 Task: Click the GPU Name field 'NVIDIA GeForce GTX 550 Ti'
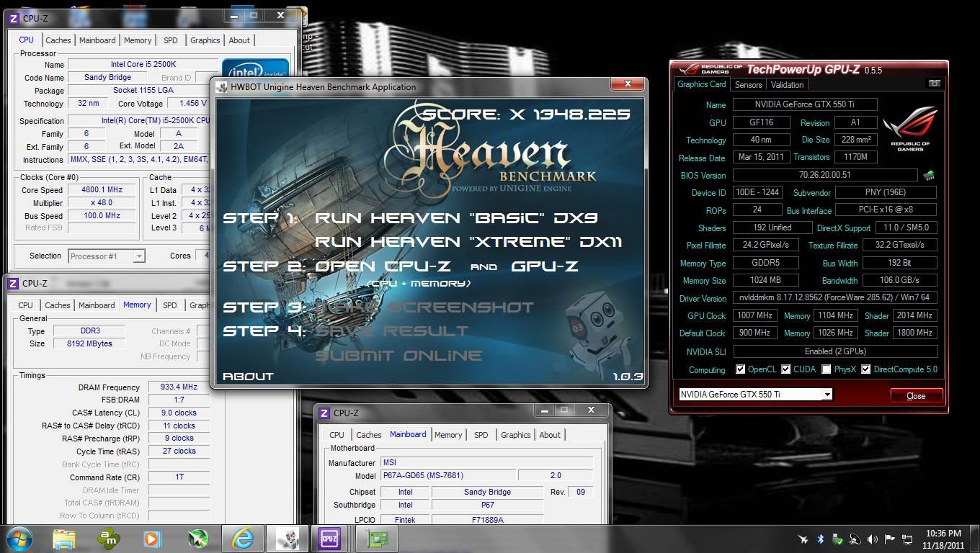[x=805, y=104]
